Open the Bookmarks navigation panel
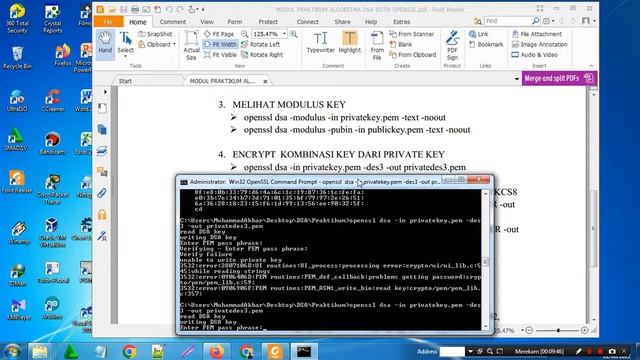 (x=102, y=108)
